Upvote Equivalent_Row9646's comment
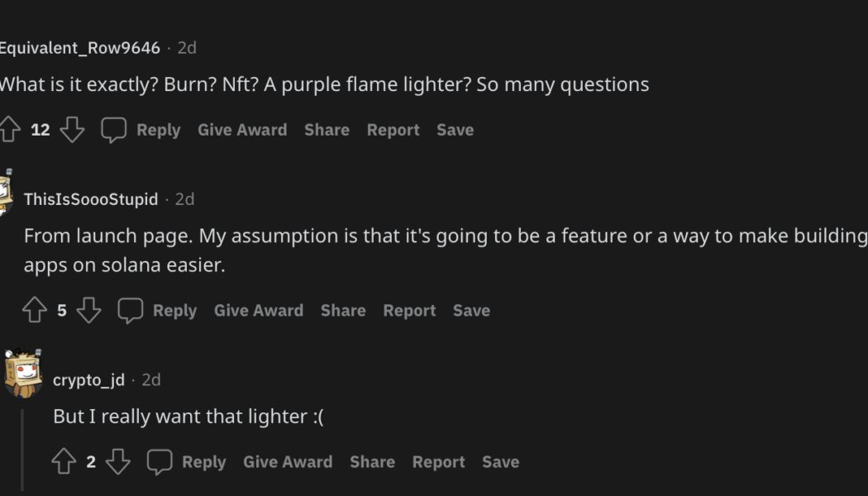 (9, 130)
